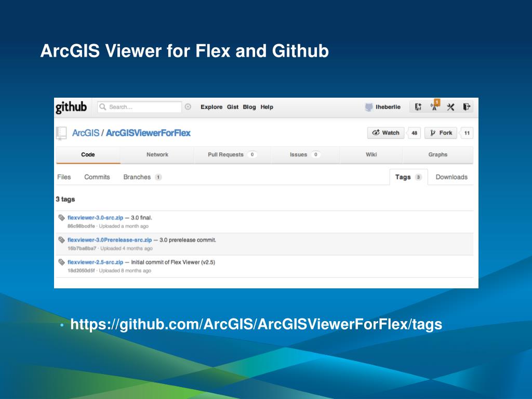Click the '3 tags' heading
The height and width of the screenshot is (399, 532).
pos(65,199)
